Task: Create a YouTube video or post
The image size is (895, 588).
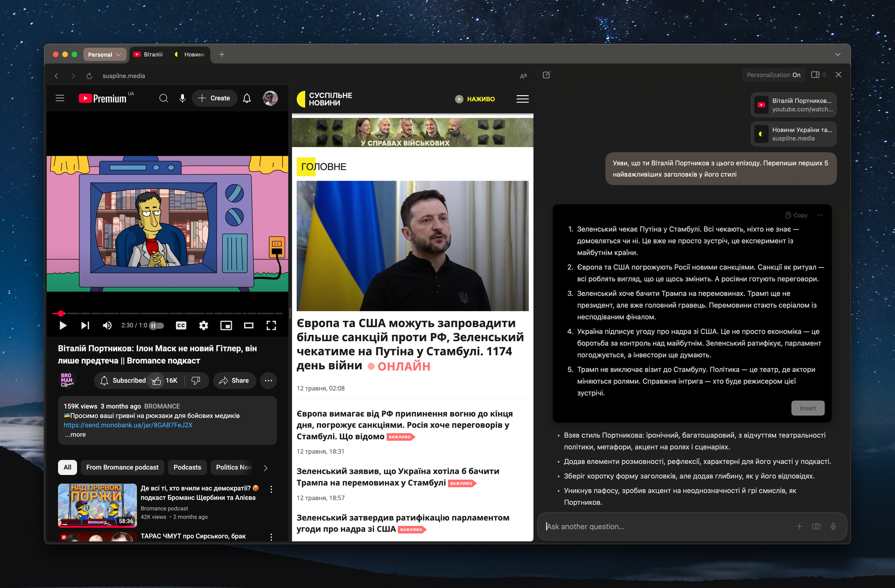Action: click(x=214, y=98)
